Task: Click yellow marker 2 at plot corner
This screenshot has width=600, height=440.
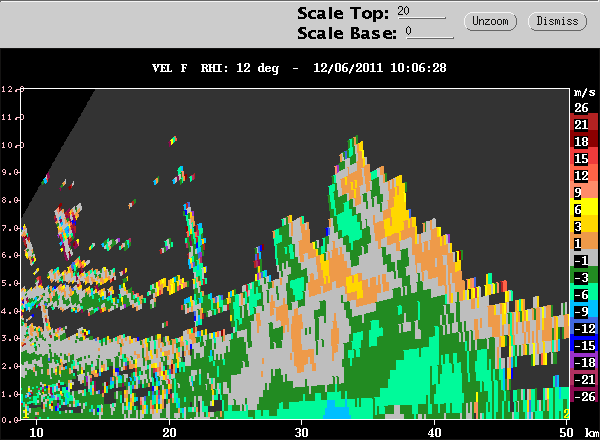Action: coord(566,414)
